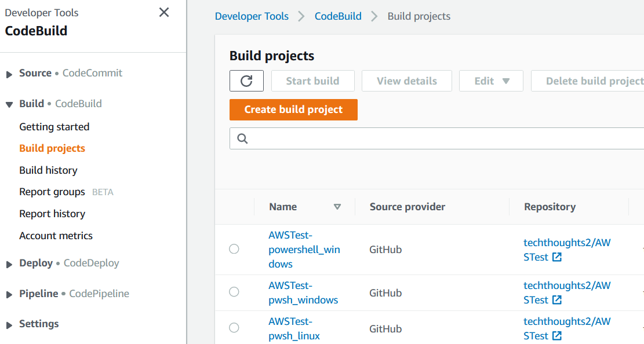
Task: Click the CodeBuild sidebar title
Action: [x=36, y=31]
